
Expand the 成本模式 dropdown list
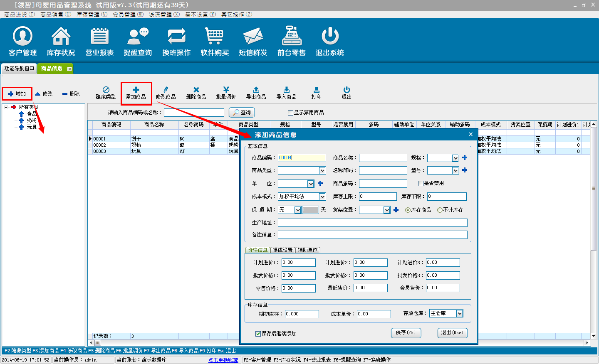pyautogui.click(x=322, y=197)
